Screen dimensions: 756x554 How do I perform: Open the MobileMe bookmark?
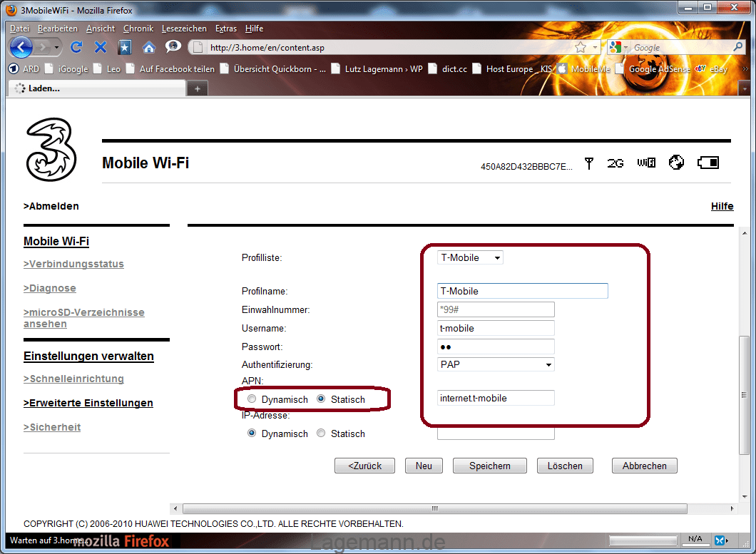coord(584,69)
